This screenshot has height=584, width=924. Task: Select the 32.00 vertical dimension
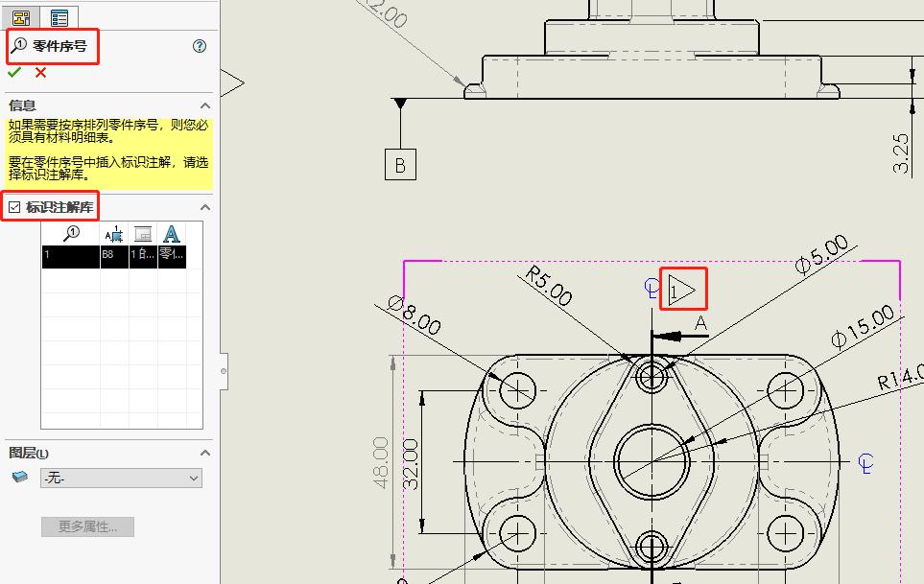pos(411,464)
